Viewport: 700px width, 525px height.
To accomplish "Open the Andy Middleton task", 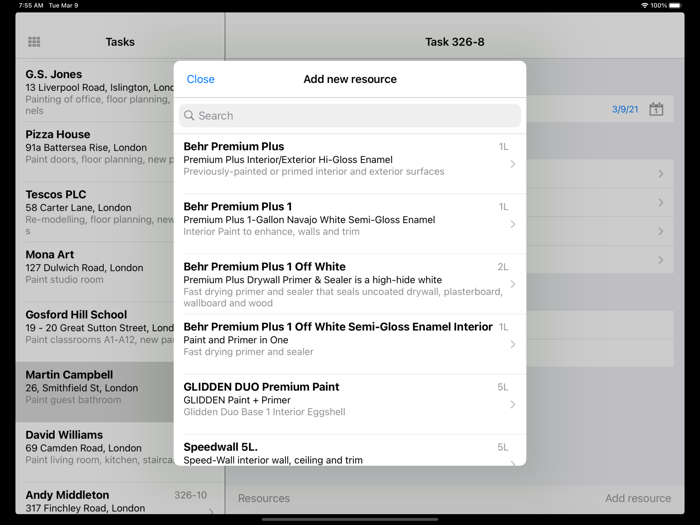I will point(120,499).
